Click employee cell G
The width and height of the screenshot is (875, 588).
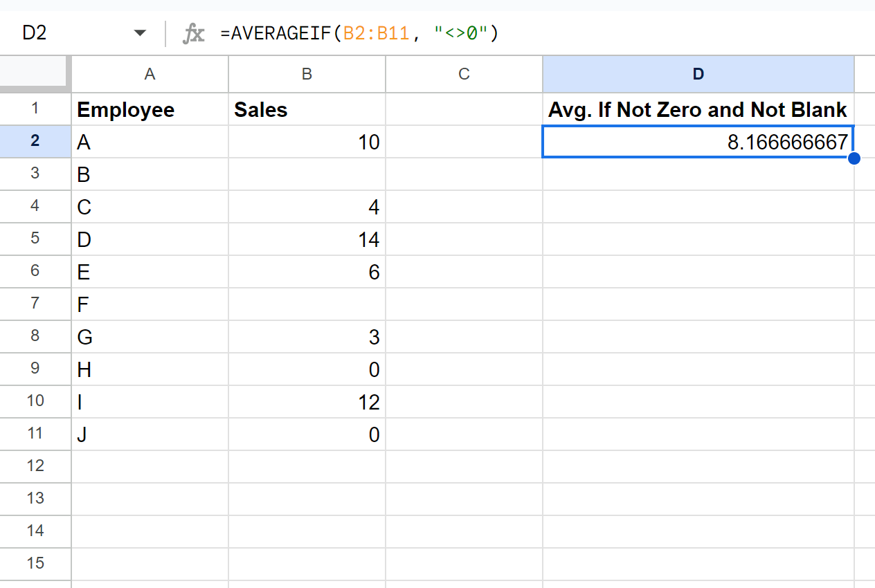coord(150,337)
